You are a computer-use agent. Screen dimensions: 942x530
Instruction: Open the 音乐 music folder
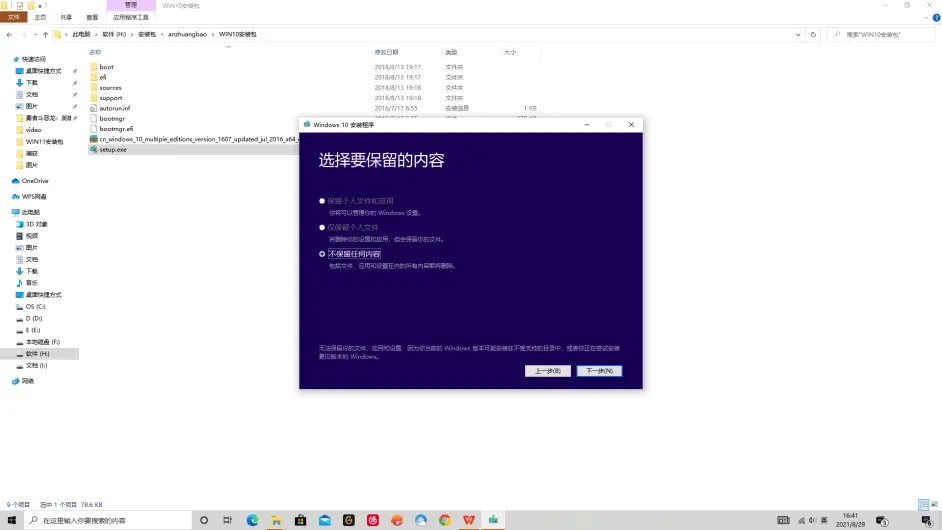coord(31,282)
